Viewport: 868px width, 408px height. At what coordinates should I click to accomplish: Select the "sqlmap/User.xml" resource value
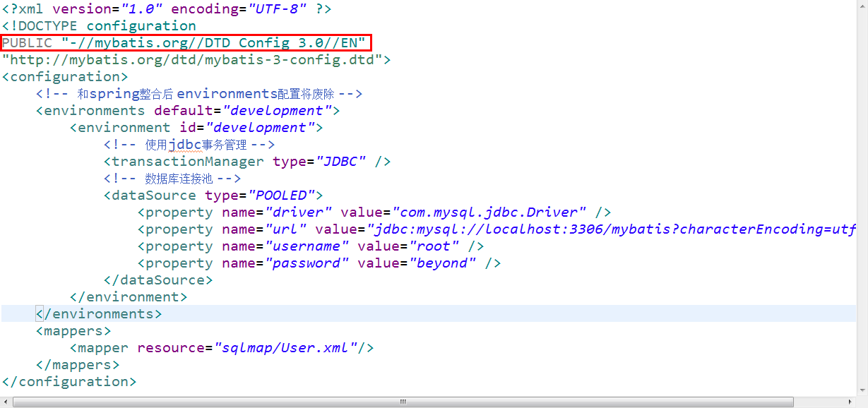click(x=285, y=348)
